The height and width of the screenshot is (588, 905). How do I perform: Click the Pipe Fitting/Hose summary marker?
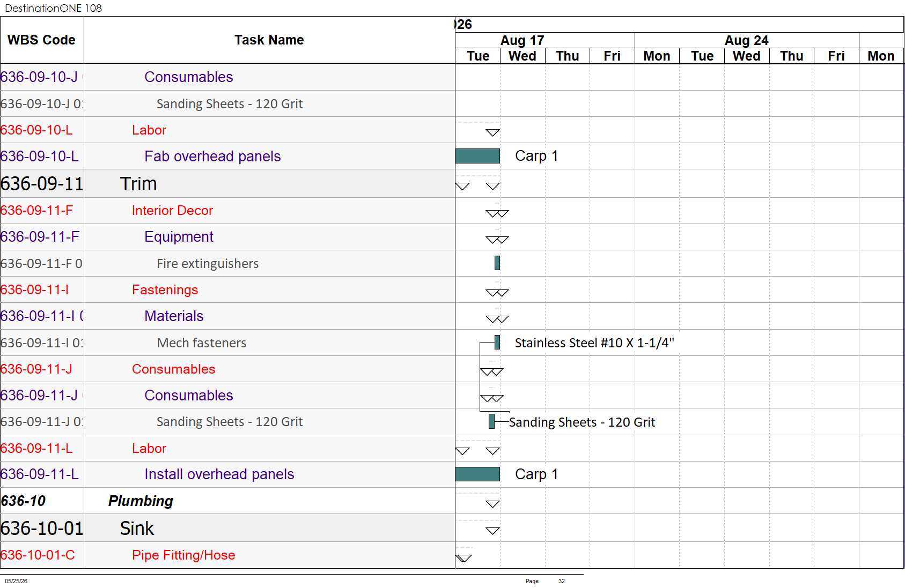click(463, 558)
